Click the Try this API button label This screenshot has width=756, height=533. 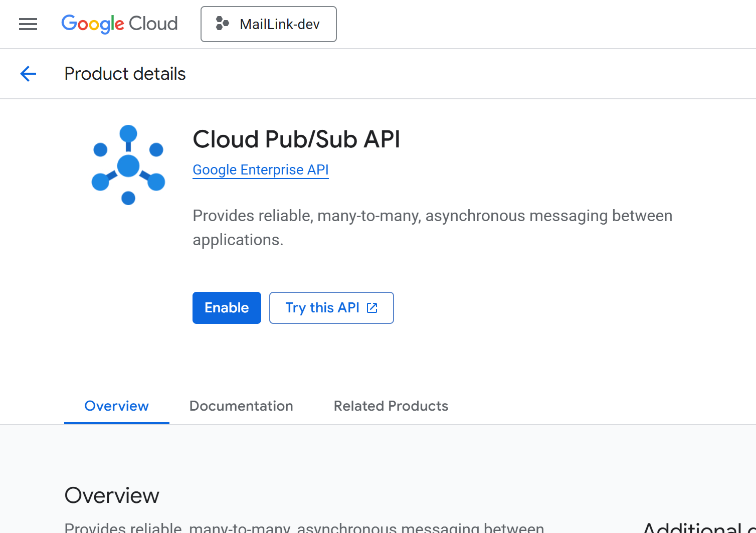[322, 308]
